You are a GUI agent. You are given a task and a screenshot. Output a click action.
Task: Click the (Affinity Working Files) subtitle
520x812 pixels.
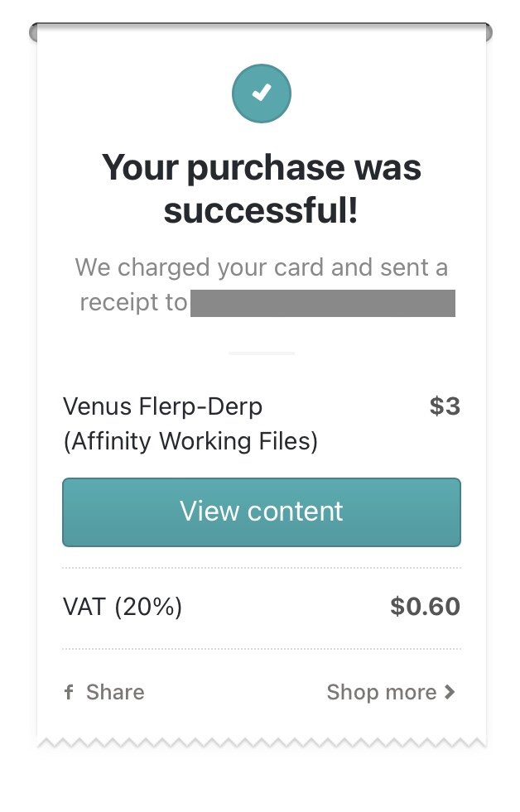[190, 441]
